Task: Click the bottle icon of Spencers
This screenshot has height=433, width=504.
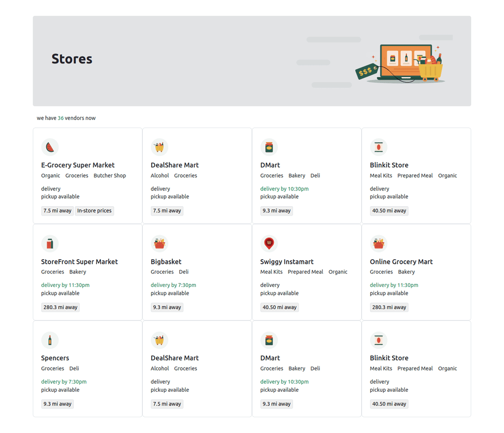Action: click(50, 340)
